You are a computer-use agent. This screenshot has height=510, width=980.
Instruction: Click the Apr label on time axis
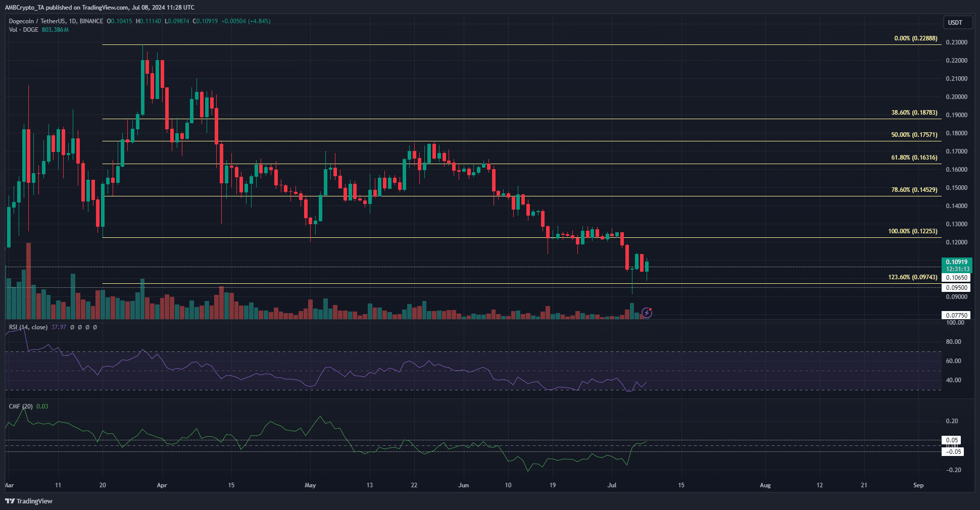point(162,485)
